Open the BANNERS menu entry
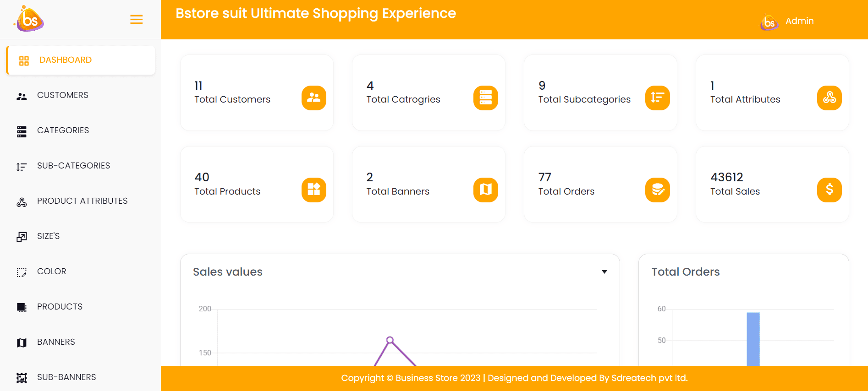Screen dimensions: 868x391 [x=56, y=342]
